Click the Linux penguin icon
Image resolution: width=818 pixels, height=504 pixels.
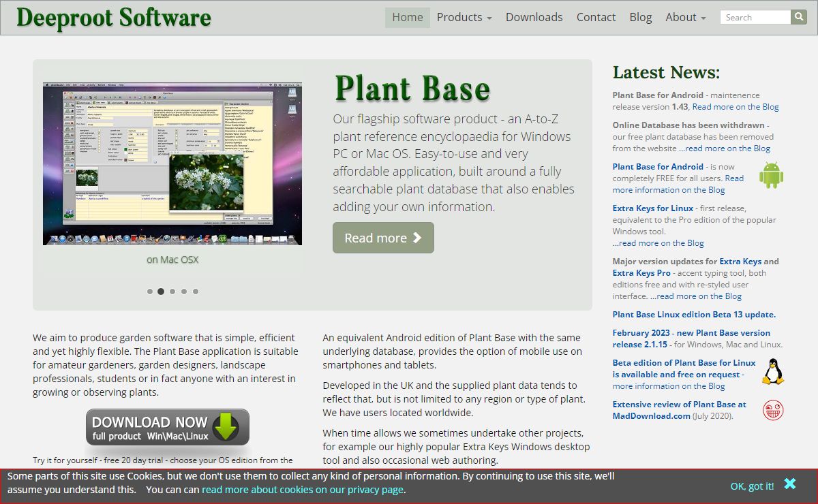coord(772,372)
